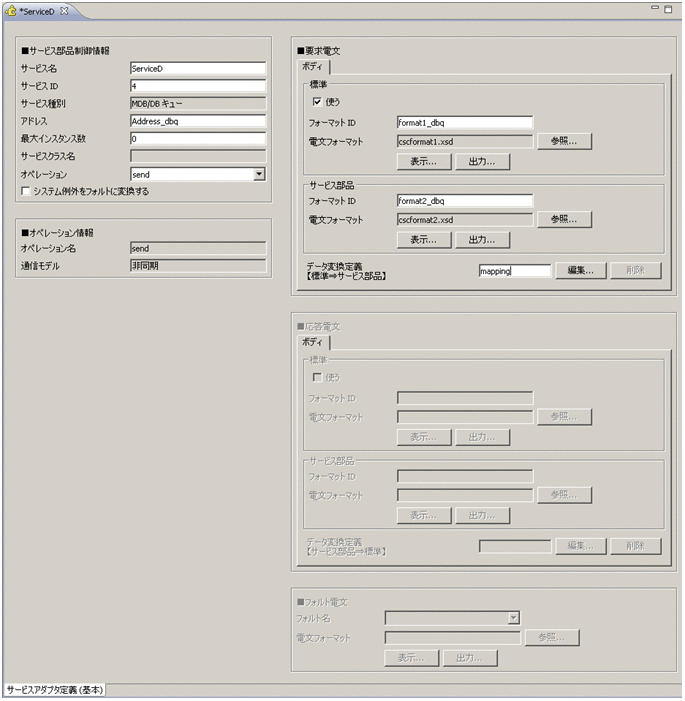This screenshot has width=685, height=701.
Task: Click フォーマットID field containing format1_dbq
Action: 464,123
